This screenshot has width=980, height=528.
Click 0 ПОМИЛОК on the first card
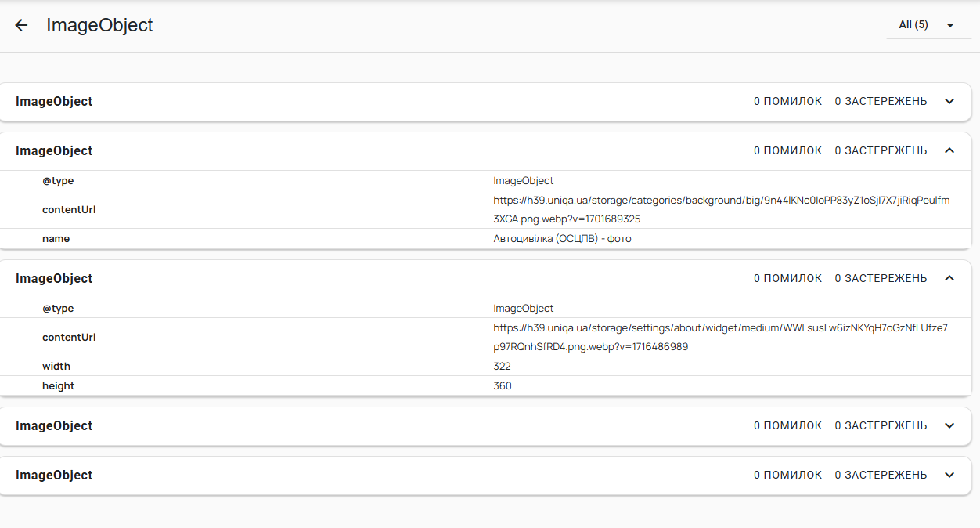pos(787,102)
